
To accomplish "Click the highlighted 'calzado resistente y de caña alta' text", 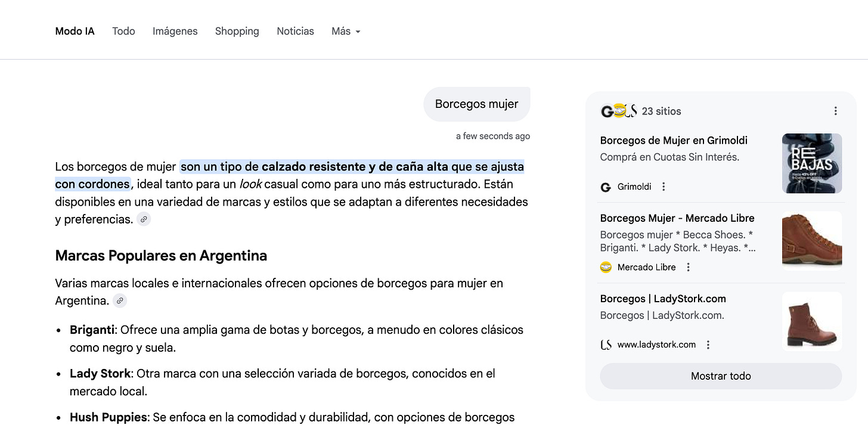I will (355, 167).
